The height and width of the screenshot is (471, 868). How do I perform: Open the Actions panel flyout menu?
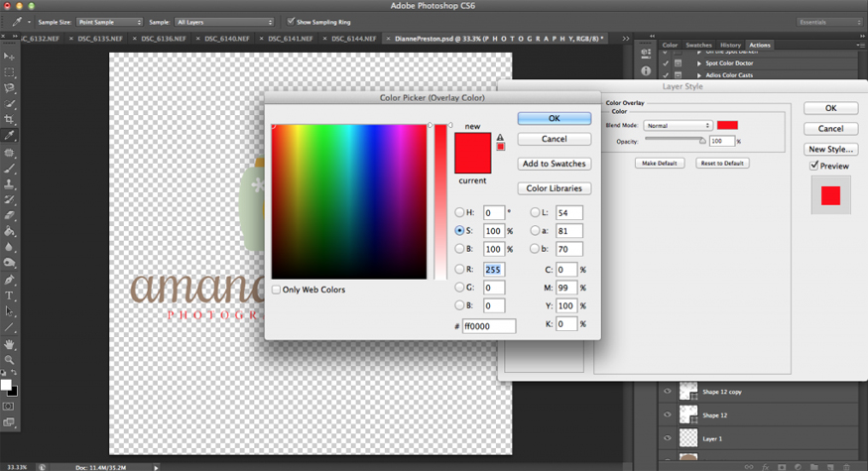860,45
